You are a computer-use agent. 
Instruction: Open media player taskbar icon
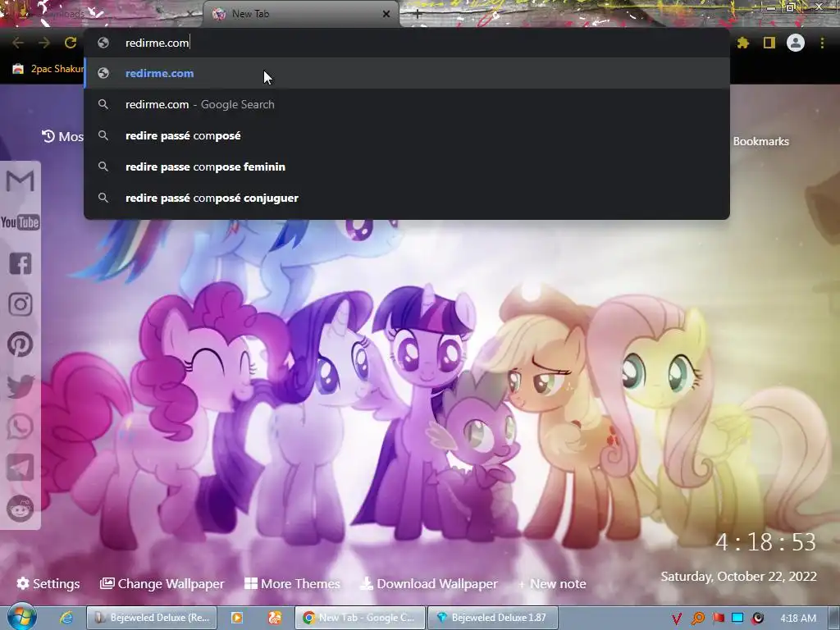(x=237, y=618)
